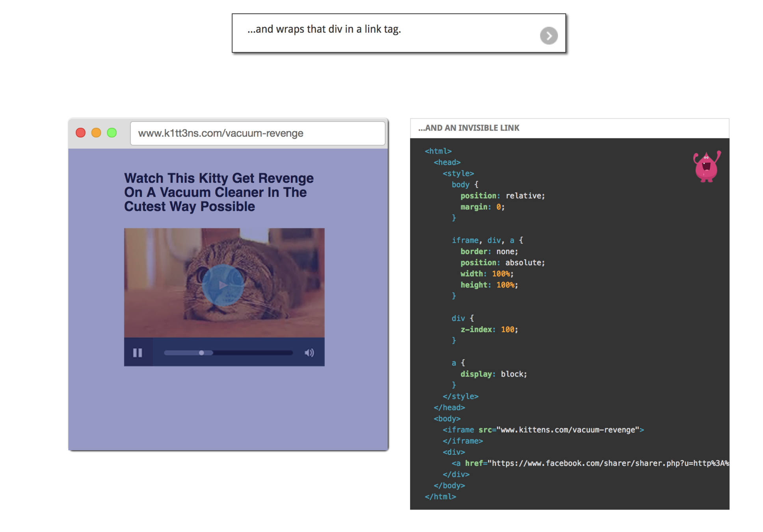Click the video progress slider knob

[x=201, y=353]
